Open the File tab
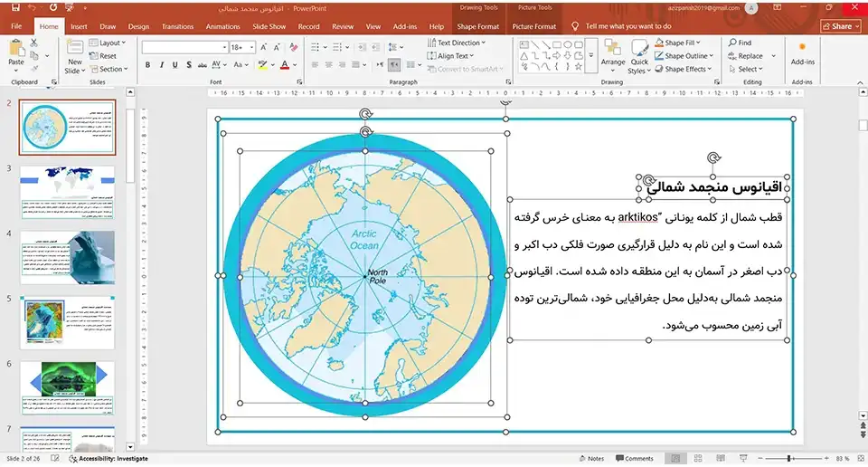The image size is (868, 467). tap(16, 26)
